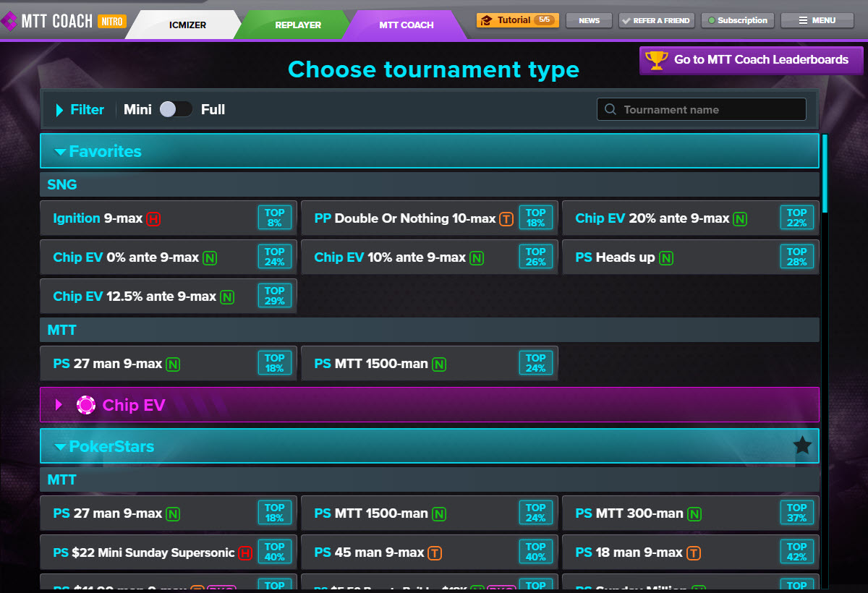Click the "Choose tournament type" title

tap(433, 69)
